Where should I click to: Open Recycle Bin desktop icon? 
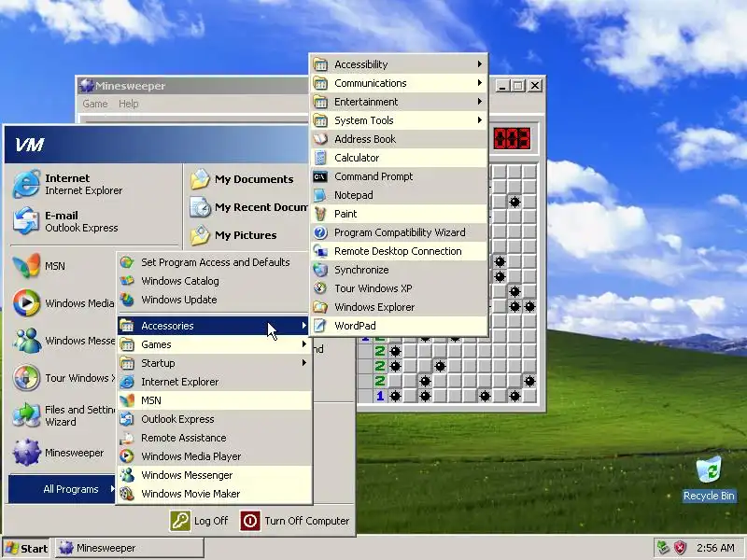point(709,469)
